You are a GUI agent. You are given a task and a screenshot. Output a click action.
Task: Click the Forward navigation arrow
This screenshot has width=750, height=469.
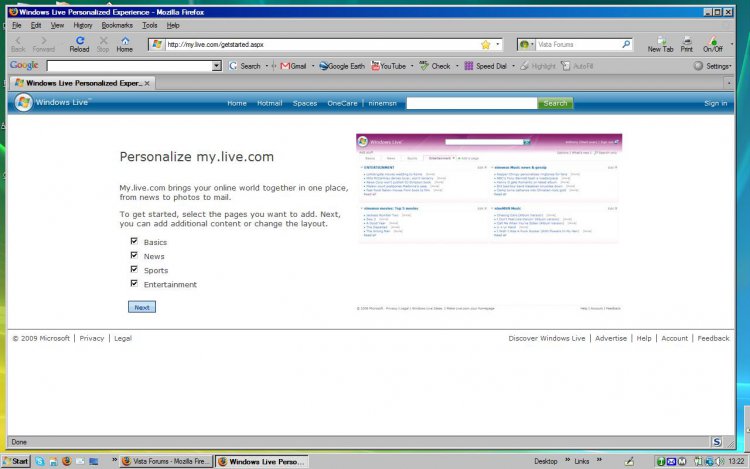point(44,41)
